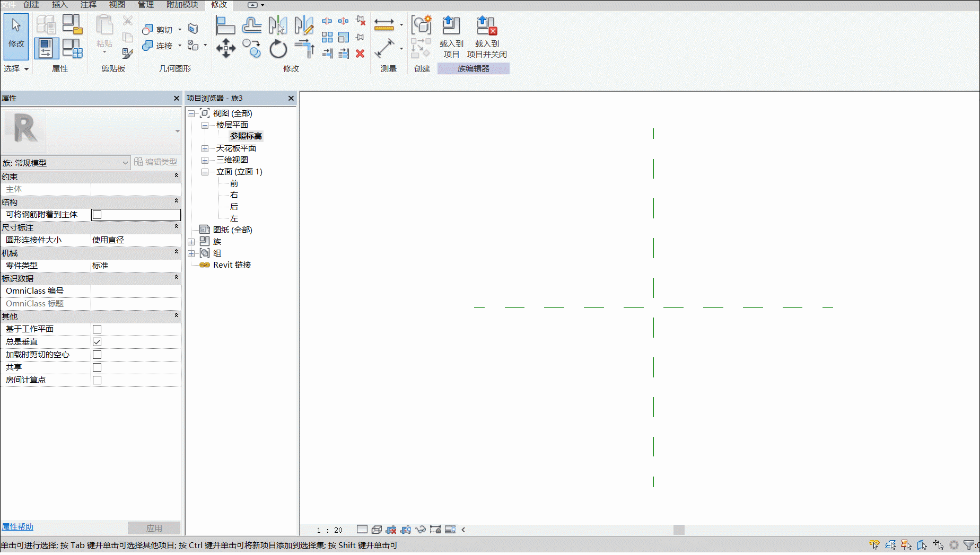Select Trim/Extend to Corner tool
Screen dimensions: 980x555
(x=304, y=49)
